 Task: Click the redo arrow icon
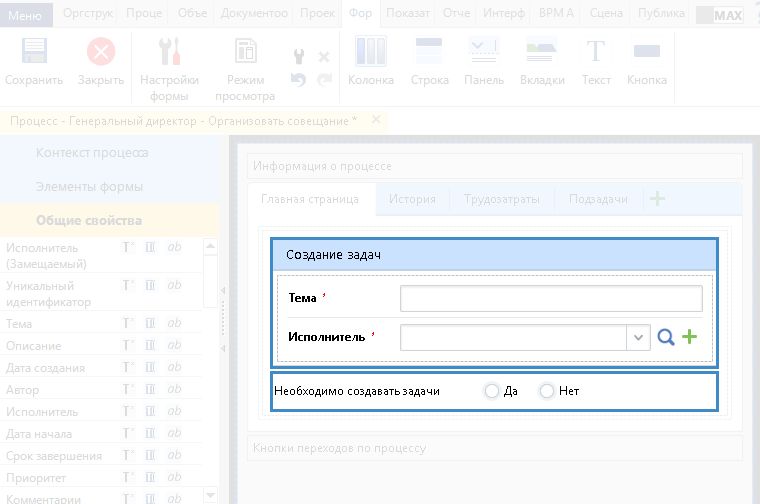click(x=324, y=79)
